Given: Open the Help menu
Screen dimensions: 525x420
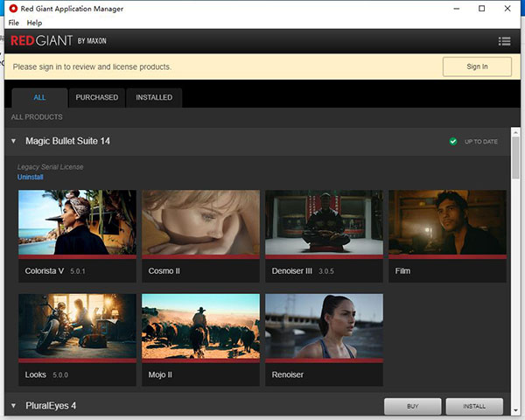Looking at the screenshot, I should [x=34, y=23].
